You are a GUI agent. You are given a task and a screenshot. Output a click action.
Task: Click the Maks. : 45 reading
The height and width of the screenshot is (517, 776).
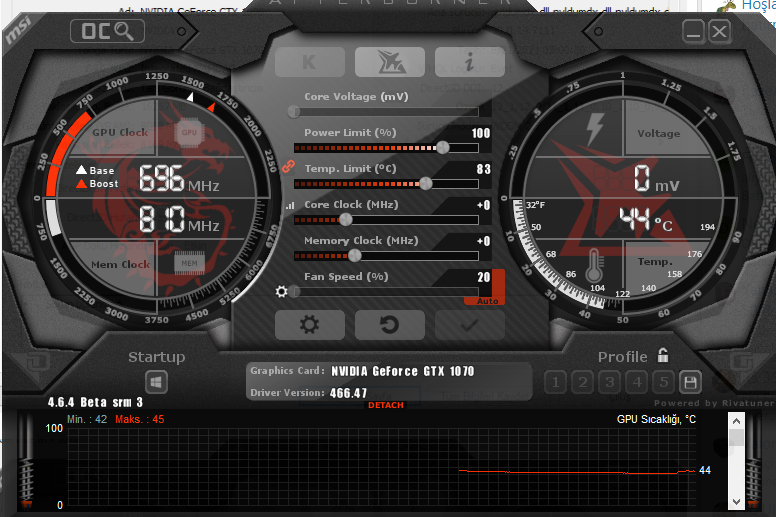pos(140,420)
